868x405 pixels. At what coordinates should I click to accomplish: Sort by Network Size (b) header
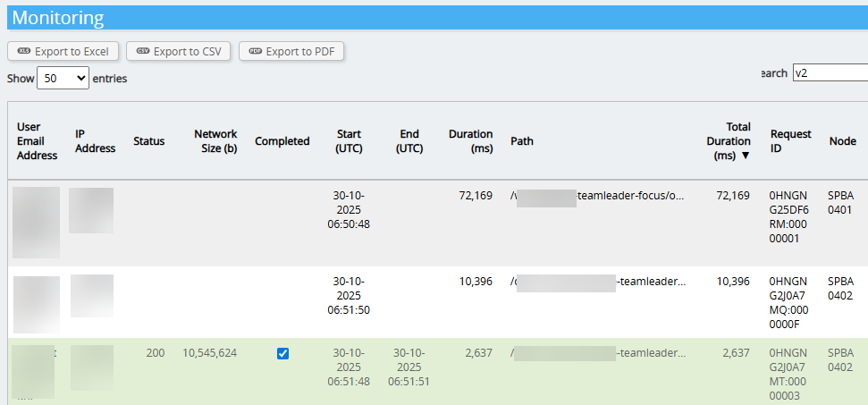coord(215,141)
